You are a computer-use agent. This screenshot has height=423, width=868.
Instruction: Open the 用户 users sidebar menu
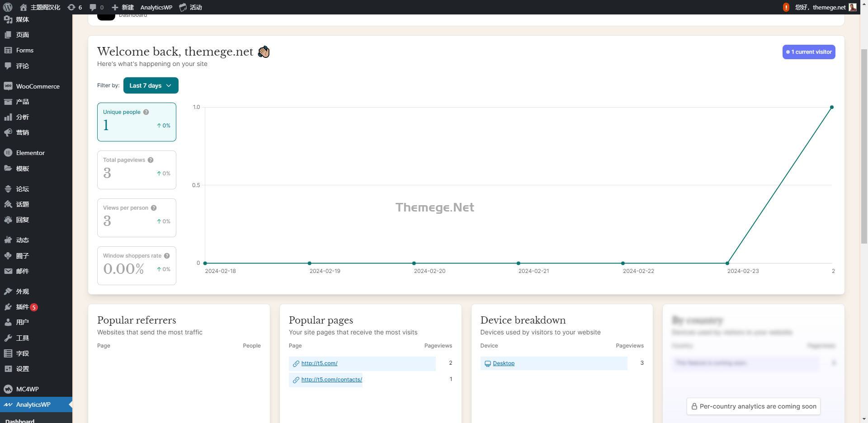[x=36, y=322]
